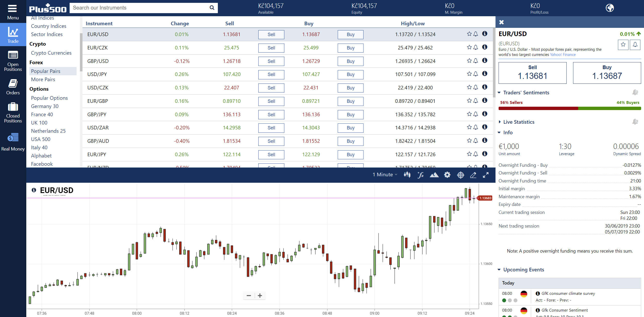Open the Closed Positions briefcase icon
Screen dimensions: 644x317
(13, 107)
